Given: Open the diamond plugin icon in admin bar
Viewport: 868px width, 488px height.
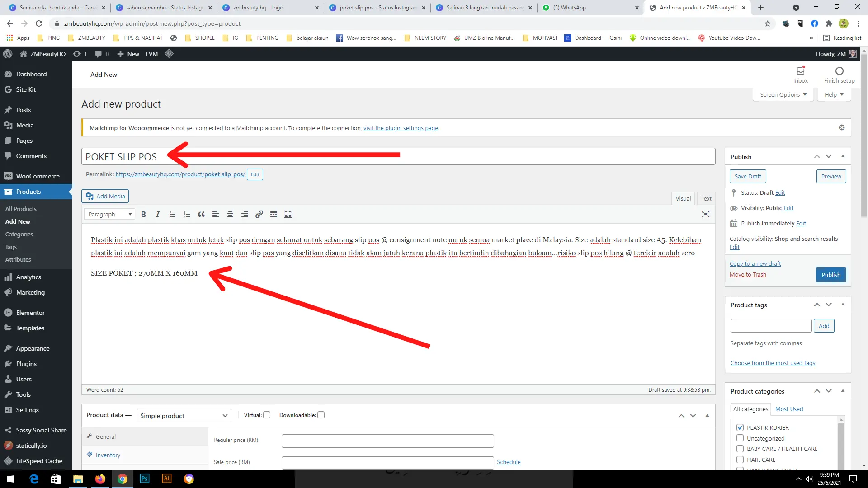Looking at the screenshot, I should [169, 54].
